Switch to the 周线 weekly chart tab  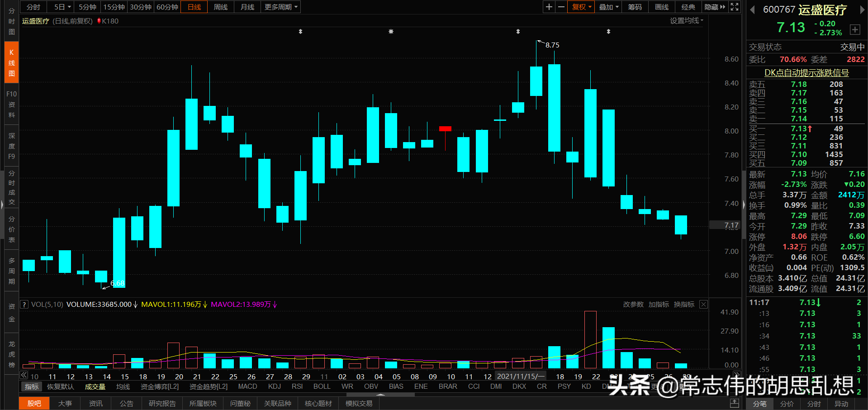[x=220, y=7]
